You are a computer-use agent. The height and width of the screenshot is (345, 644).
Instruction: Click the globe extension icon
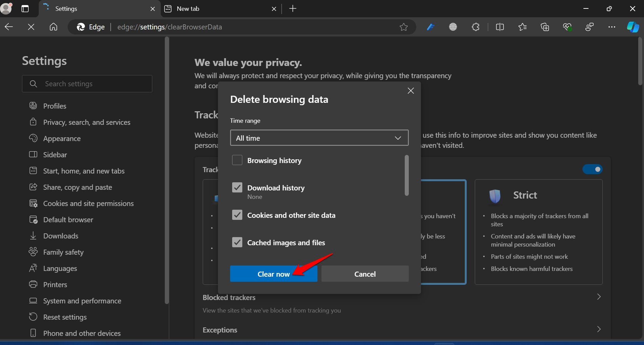tap(453, 27)
